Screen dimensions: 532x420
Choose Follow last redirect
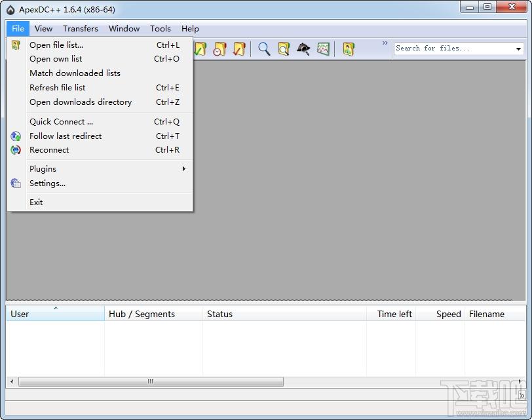pyautogui.click(x=100, y=136)
